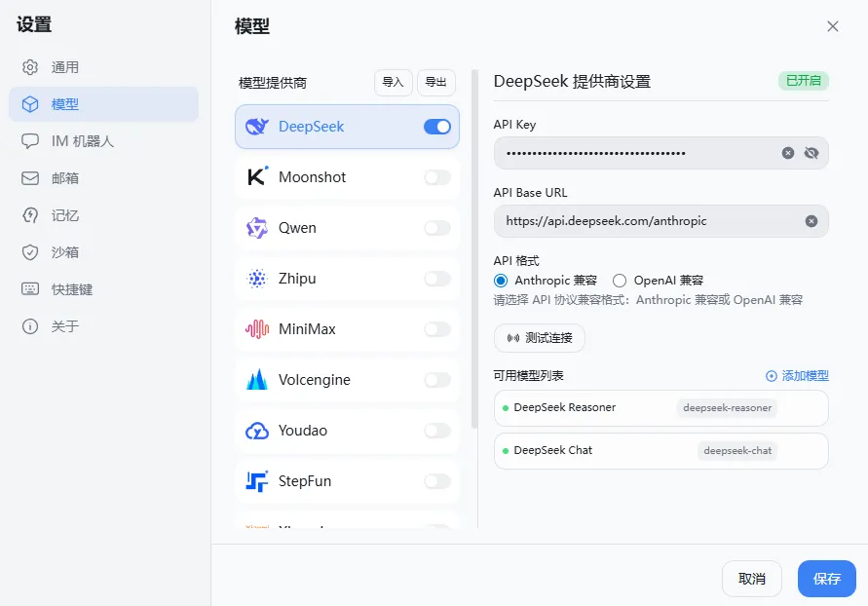
Task: Click the Volcengine mountain logo
Action: point(257,380)
